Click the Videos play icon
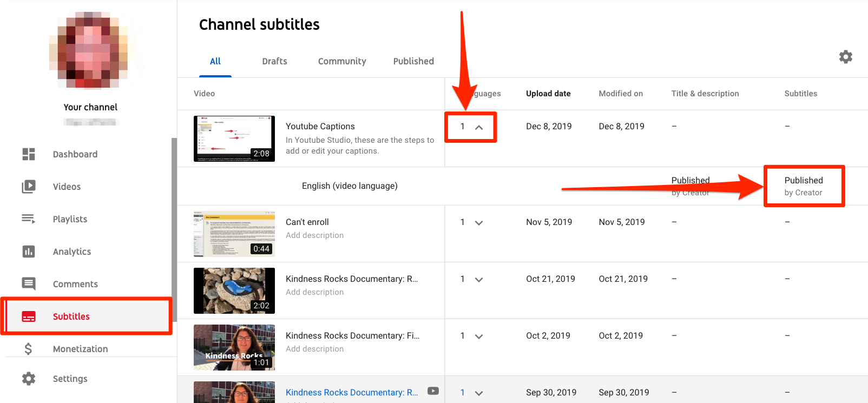This screenshot has height=403, width=868. coord(29,187)
